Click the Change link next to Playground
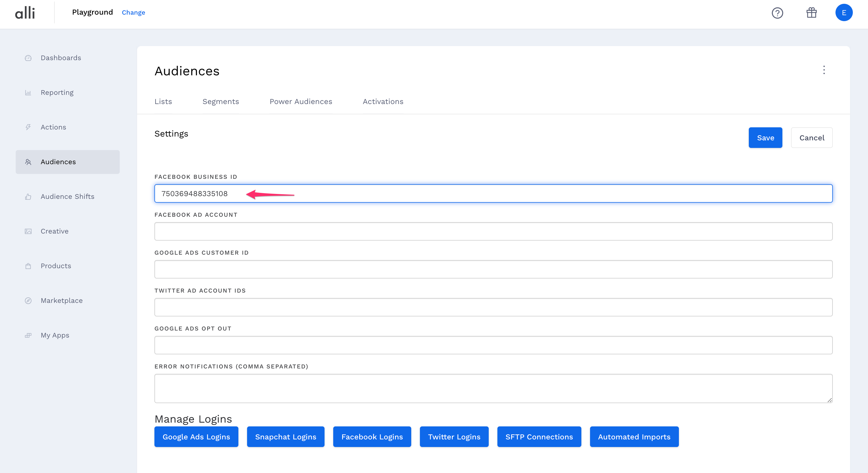The width and height of the screenshot is (868, 473). (134, 12)
